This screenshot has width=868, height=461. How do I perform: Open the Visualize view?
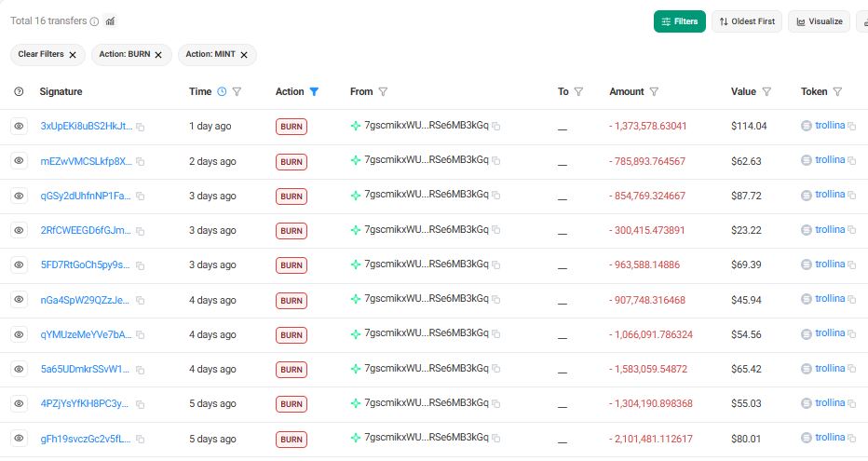[x=819, y=21]
